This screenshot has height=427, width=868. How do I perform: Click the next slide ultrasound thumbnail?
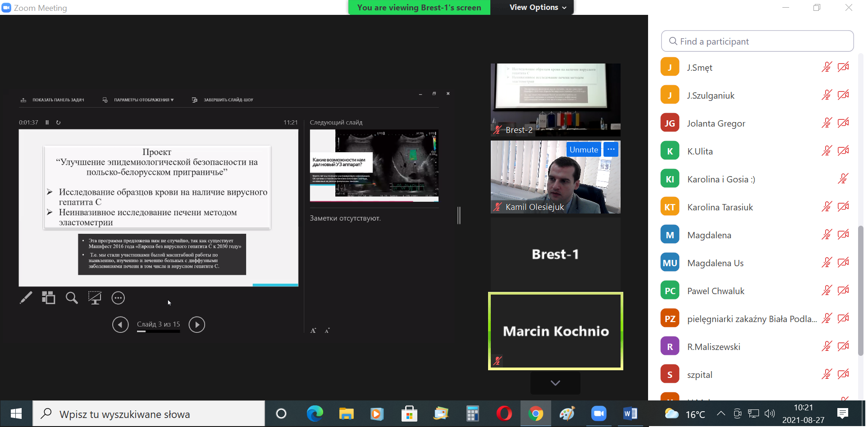point(374,165)
